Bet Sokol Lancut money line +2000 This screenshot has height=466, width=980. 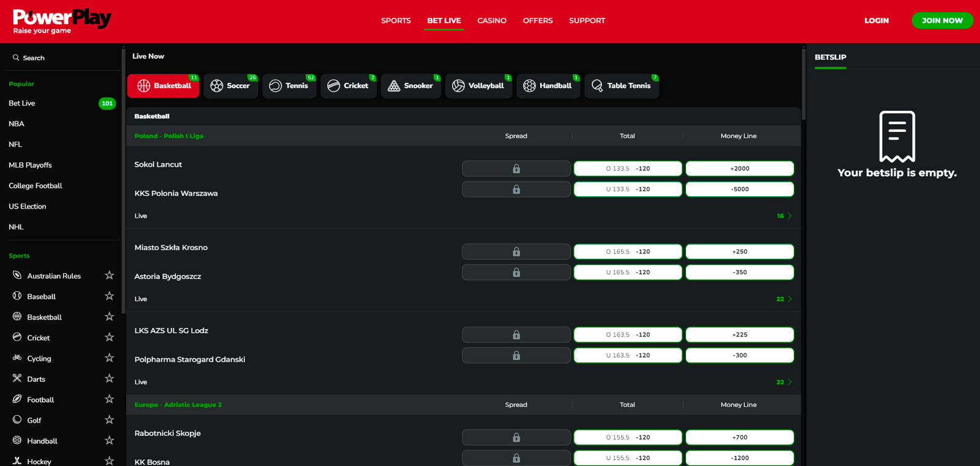[x=740, y=169]
